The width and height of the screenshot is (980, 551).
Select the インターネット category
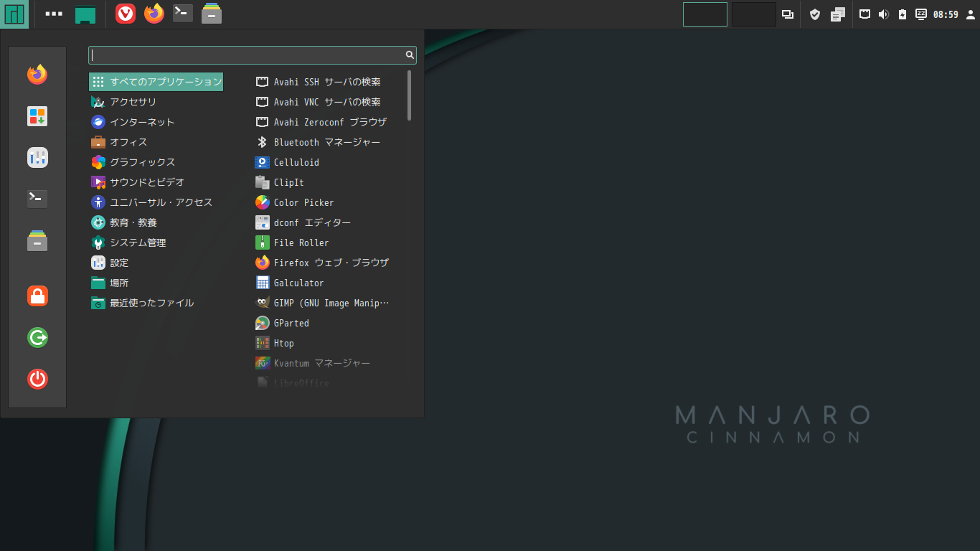(x=156, y=122)
